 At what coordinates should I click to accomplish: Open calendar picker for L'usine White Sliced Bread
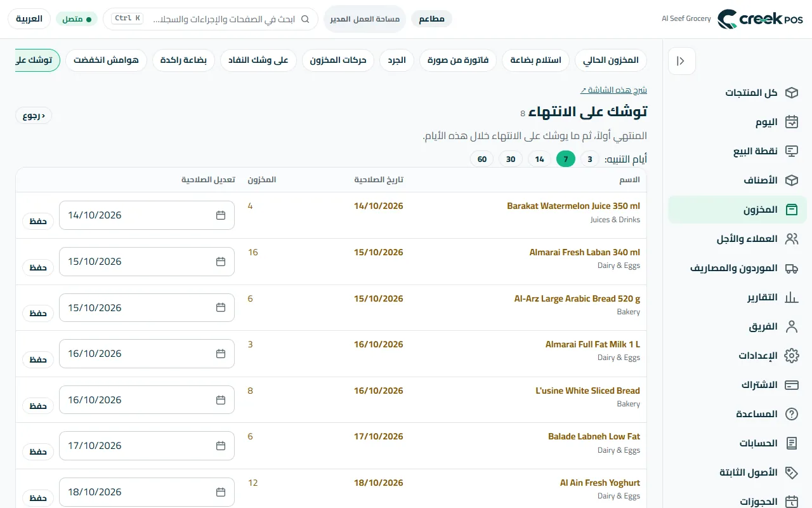pos(221,400)
